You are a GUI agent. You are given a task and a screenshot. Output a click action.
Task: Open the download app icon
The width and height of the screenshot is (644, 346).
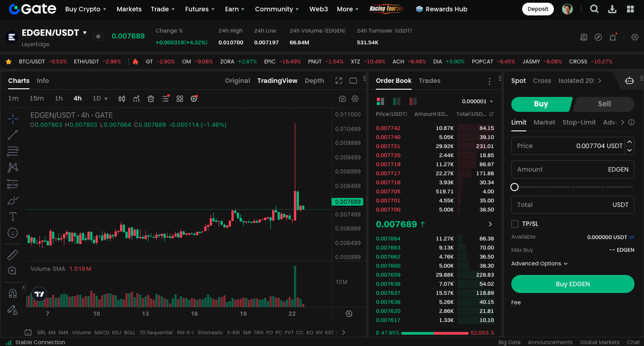point(612,9)
